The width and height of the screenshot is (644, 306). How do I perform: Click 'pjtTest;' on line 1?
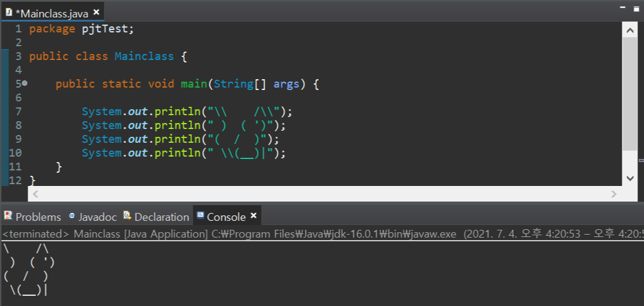point(108,29)
